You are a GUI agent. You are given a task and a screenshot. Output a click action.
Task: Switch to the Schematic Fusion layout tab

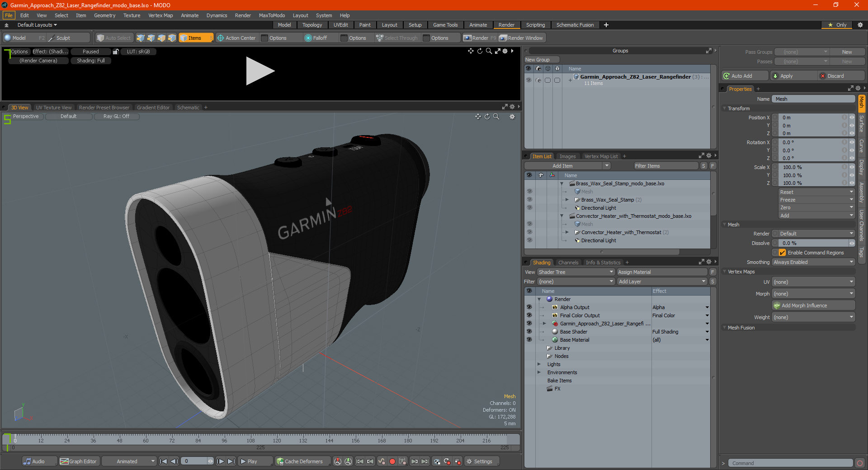(575, 25)
